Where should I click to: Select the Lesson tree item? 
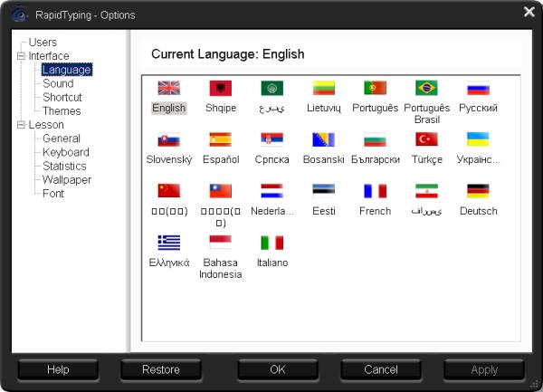46,125
